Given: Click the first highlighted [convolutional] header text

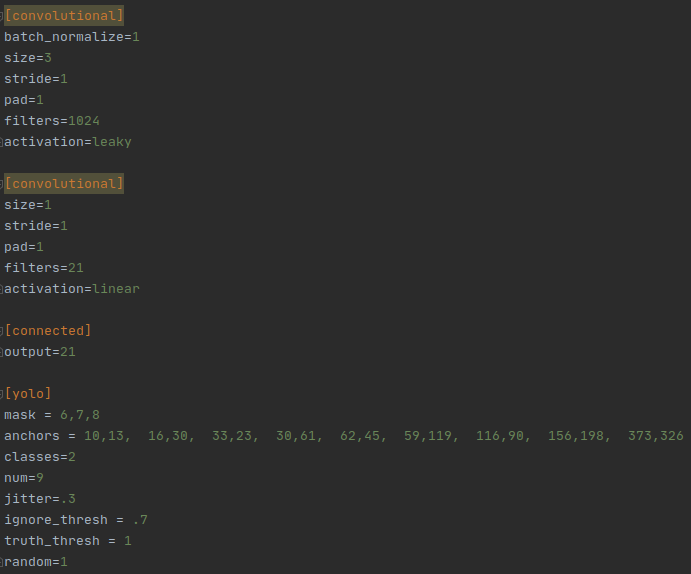Looking at the screenshot, I should click(64, 16).
